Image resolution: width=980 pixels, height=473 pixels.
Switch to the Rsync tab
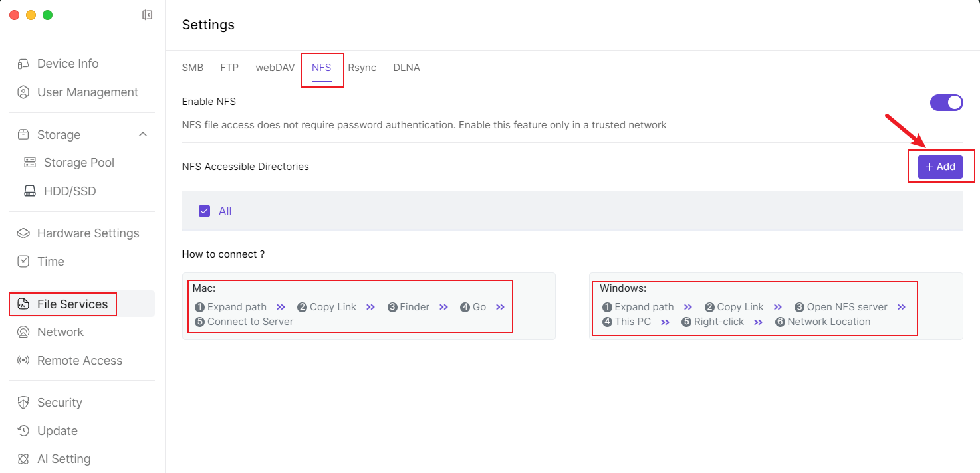362,68
